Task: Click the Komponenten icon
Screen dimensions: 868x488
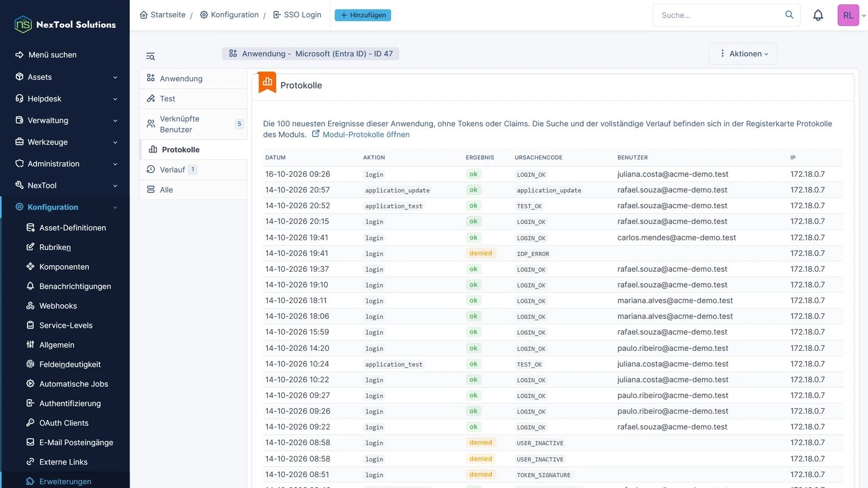Action: tap(30, 267)
